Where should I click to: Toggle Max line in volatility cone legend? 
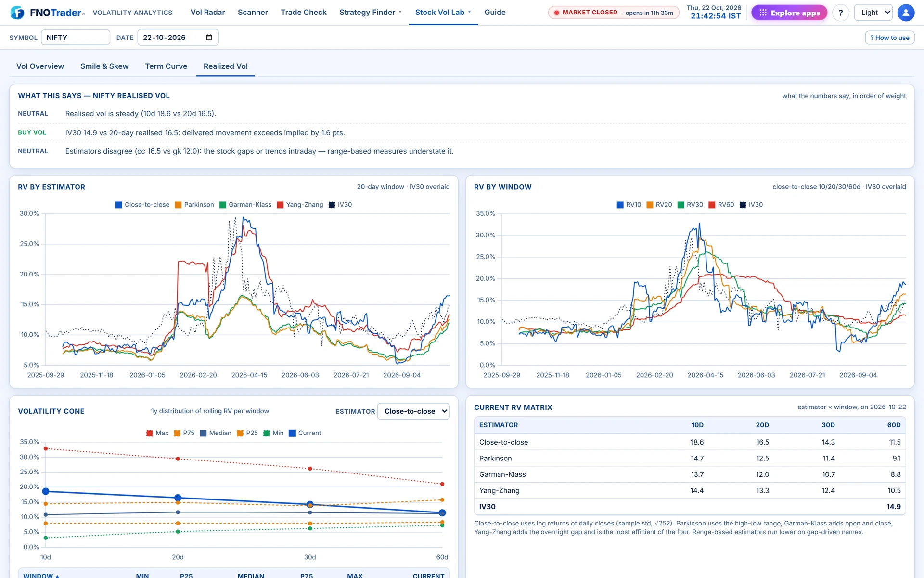(x=157, y=433)
